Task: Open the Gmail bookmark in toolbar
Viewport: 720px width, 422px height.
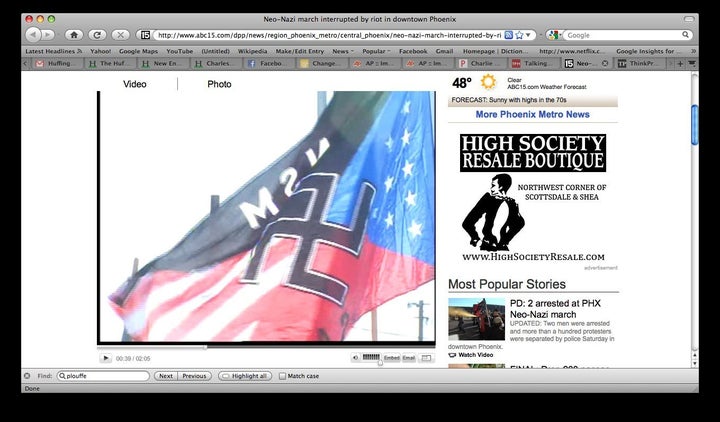Action: click(444, 51)
